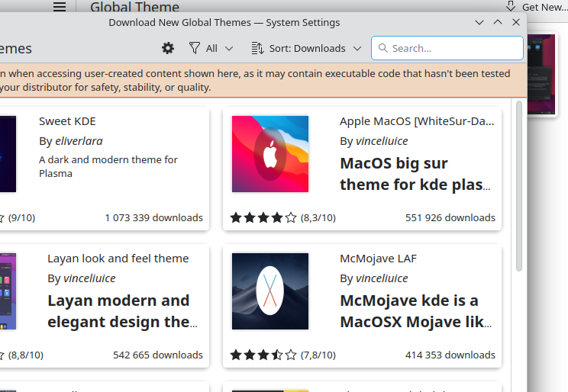Screen dimensions: 568x392
Task: Click the theme list vertical scrollbar
Action: pyautogui.click(x=519, y=185)
